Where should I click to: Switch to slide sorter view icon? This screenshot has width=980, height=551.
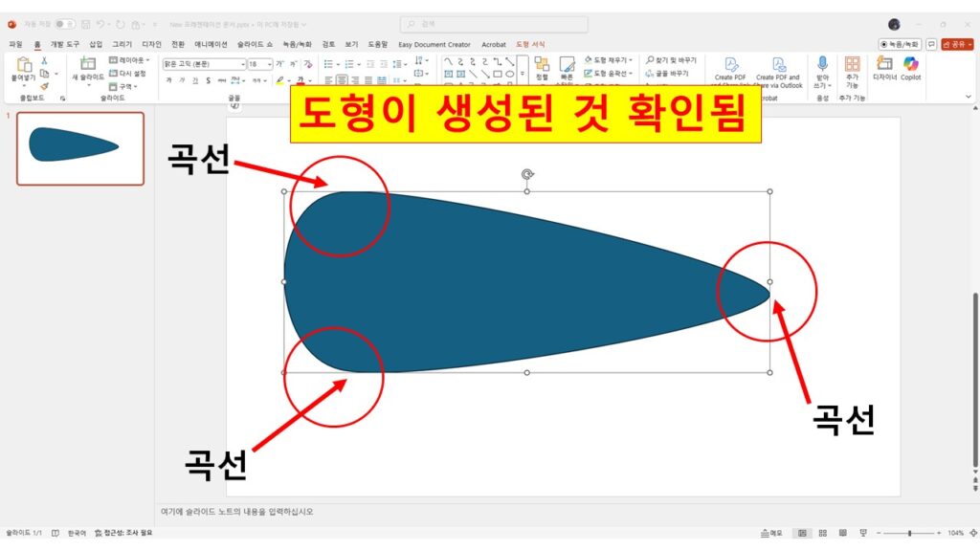click(822, 533)
